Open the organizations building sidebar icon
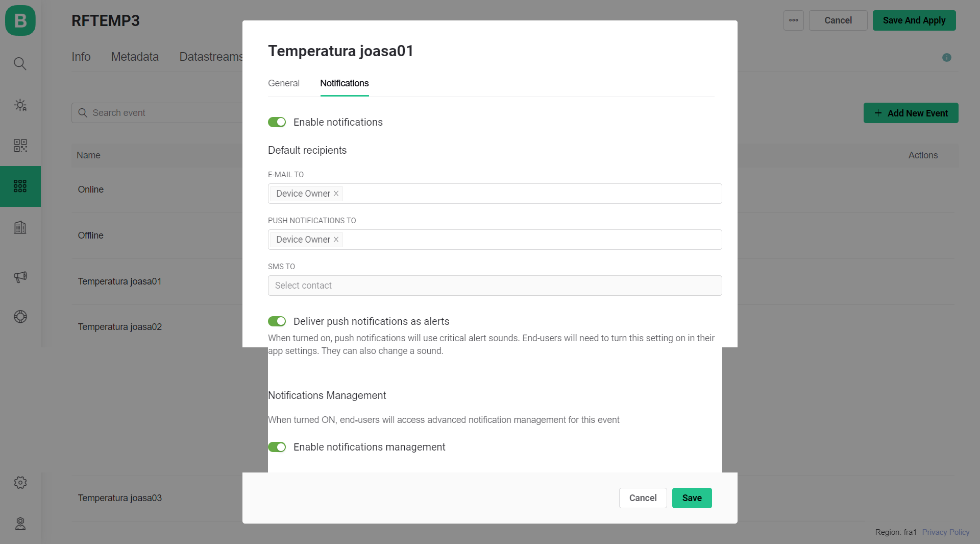 pyautogui.click(x=20, y=227)
